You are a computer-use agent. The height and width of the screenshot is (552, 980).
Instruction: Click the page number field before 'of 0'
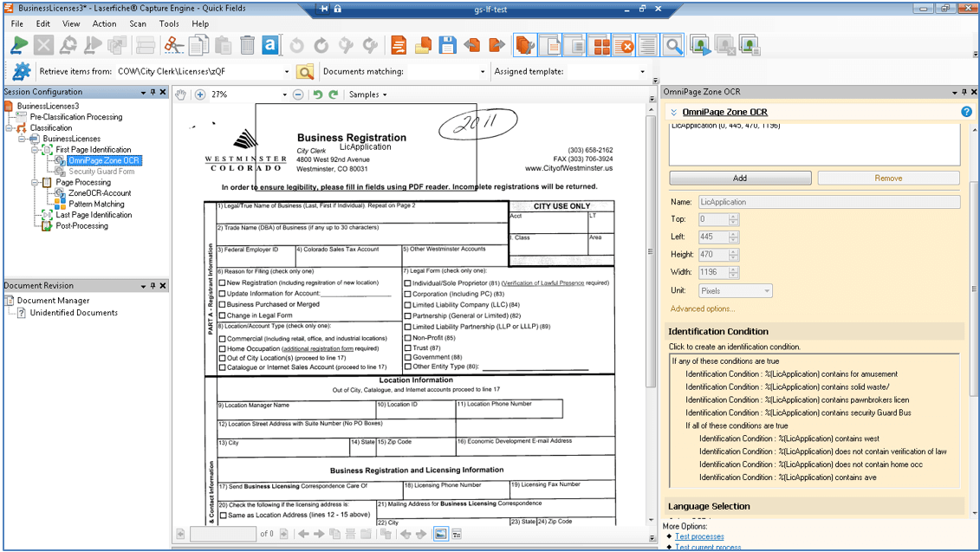(x=224, y=534)
